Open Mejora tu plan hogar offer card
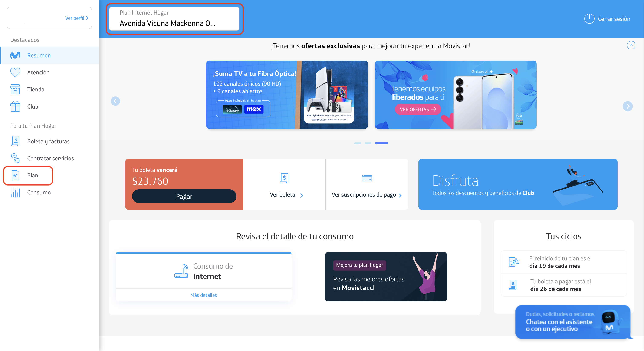Image resolution: width=644 pixels, height=351 pixels. [386, 276]
